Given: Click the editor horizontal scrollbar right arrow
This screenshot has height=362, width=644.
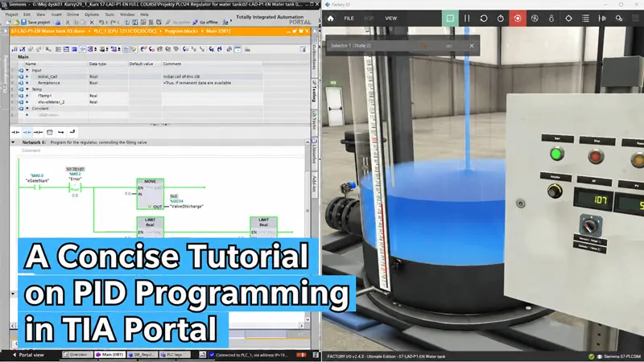Looking at the screenshot, I should pos(301,326).
